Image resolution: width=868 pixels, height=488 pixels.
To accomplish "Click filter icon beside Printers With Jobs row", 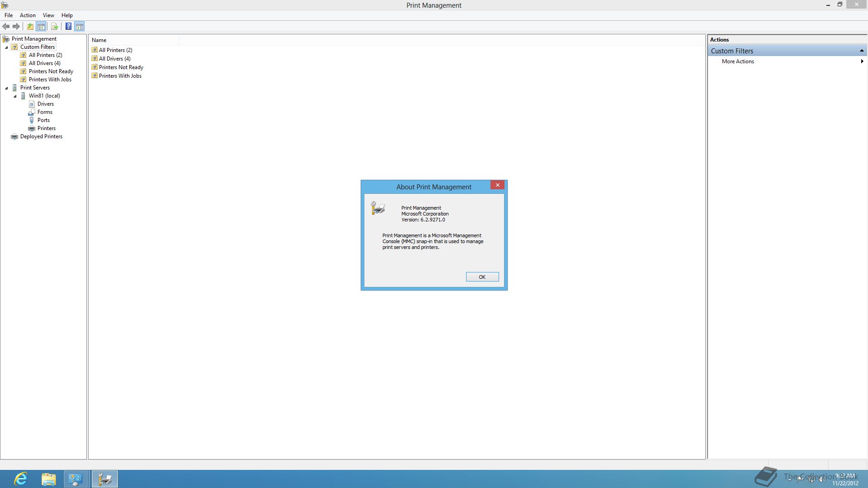I will pyautogui.click(x=94, y=76).
